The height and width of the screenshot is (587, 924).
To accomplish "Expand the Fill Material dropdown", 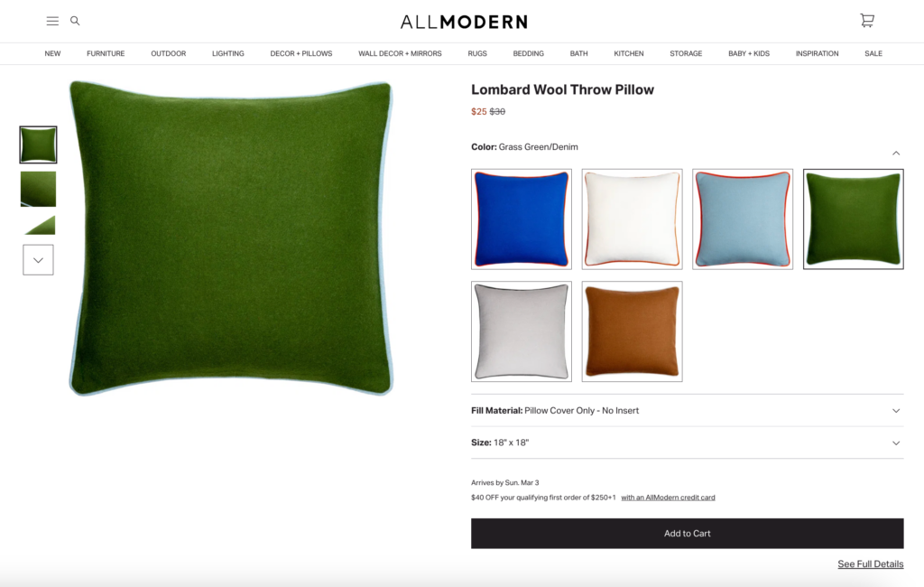I will click(x=687, y=411).
